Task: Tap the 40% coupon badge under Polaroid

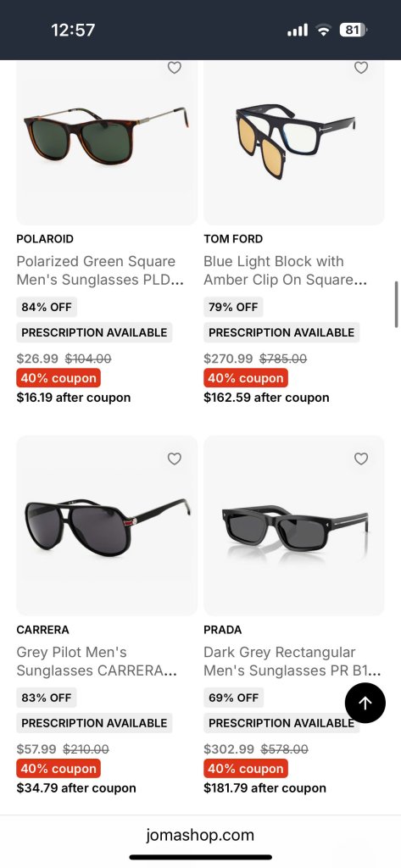Action: (58, 378)
